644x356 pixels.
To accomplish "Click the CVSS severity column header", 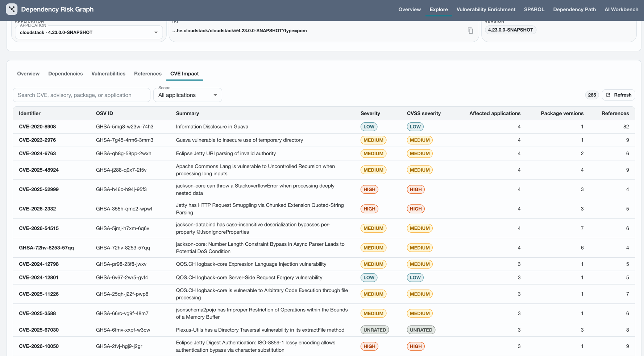I will [x=424, y=113].
